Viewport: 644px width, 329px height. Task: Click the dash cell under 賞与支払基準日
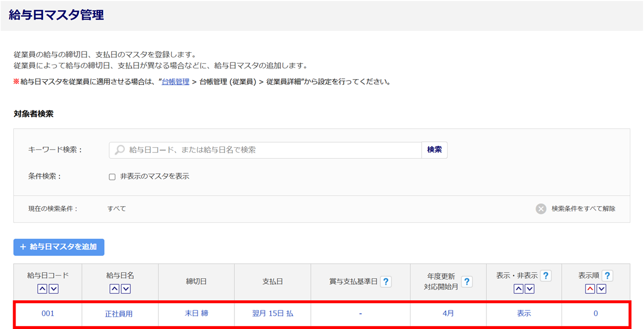coord(361,313)
